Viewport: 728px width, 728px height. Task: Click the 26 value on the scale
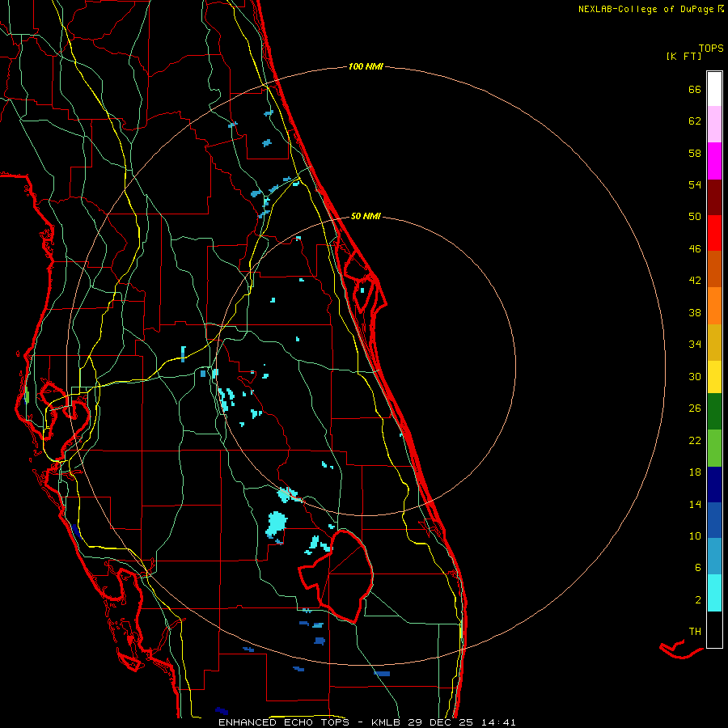695,408
